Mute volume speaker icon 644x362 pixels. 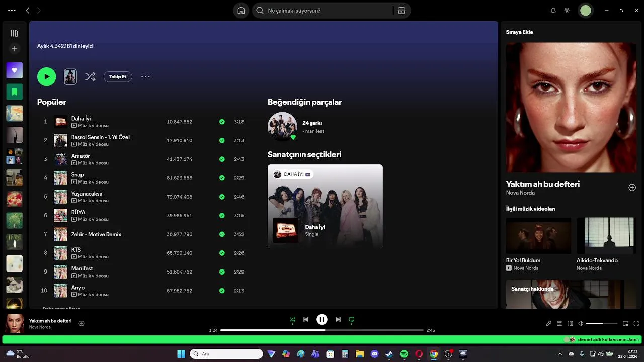point(581,323)
